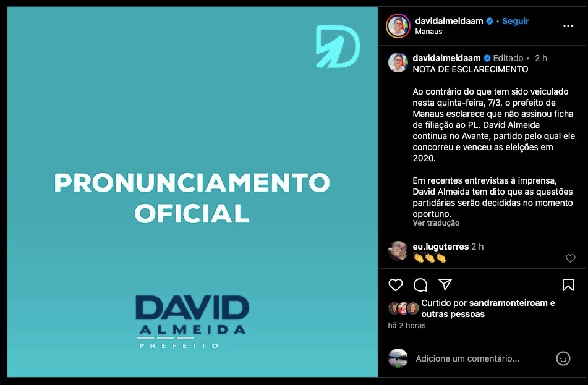Image resolution: width=588 pixels, height=385 pixels.
Task: Open emoji picker smiley icon
Action: (x=563, y=358)
